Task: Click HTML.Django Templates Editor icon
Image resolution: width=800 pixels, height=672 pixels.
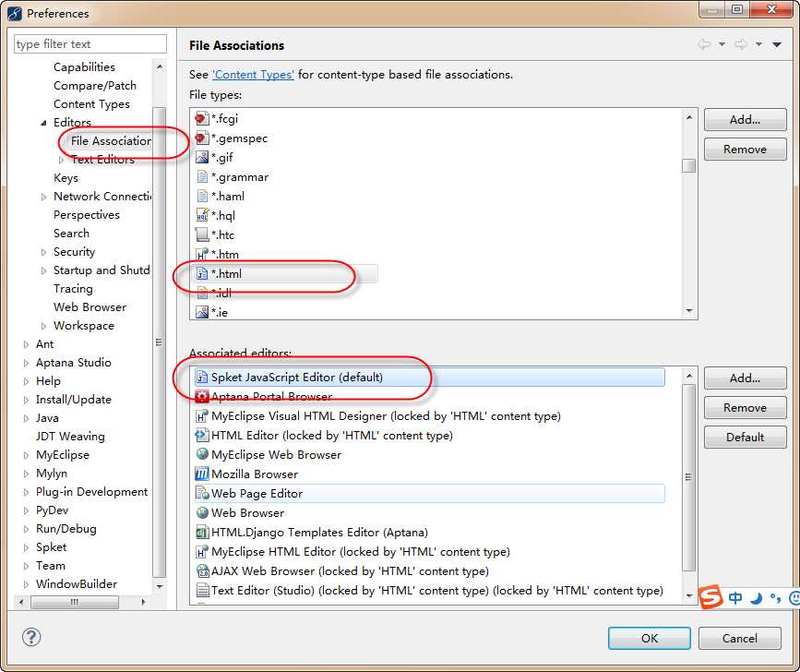Action: [202, 533]
